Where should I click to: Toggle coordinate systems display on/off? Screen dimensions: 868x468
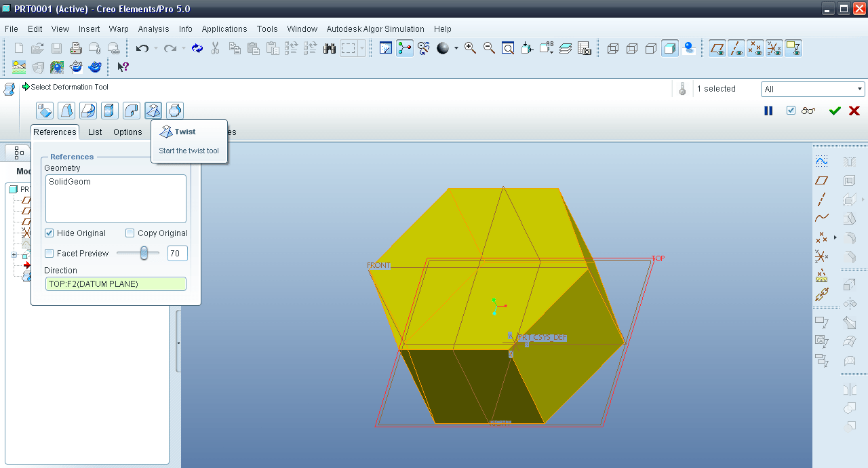[x=774, y=48]
